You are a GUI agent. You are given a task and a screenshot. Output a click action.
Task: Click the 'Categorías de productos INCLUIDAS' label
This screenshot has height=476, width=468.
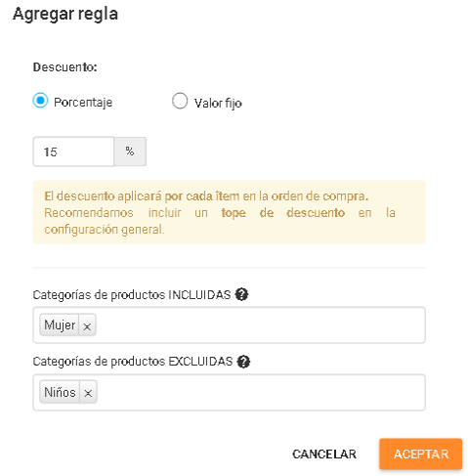[x=132, y=295]
